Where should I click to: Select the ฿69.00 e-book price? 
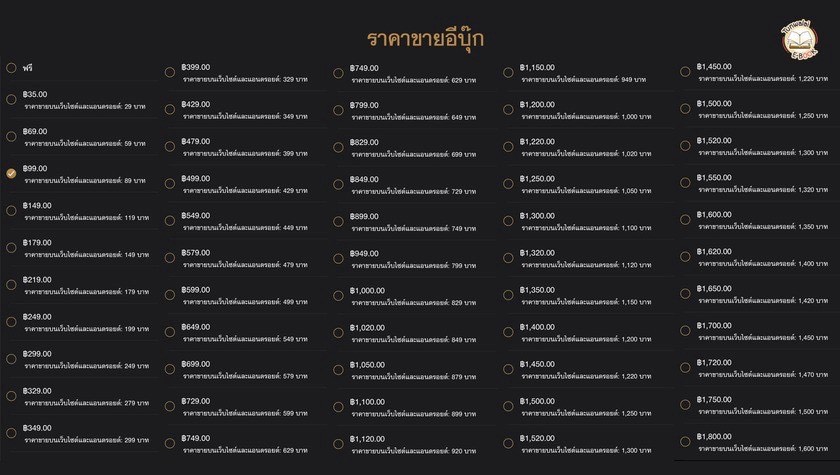(11, 136)
